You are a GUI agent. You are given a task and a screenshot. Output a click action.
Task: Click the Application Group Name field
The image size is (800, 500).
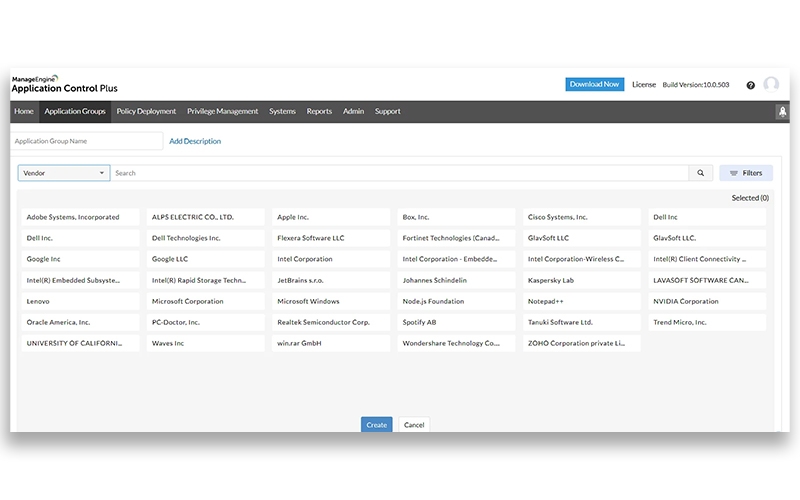86,141
